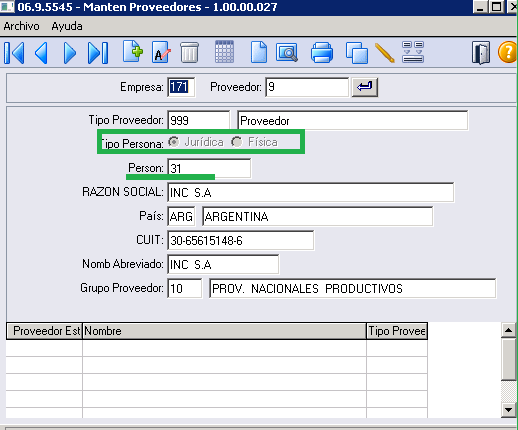Click PROV. NACIONALES PRODUCTIVOS field
518x430 pixels.
tap(352, 288)
